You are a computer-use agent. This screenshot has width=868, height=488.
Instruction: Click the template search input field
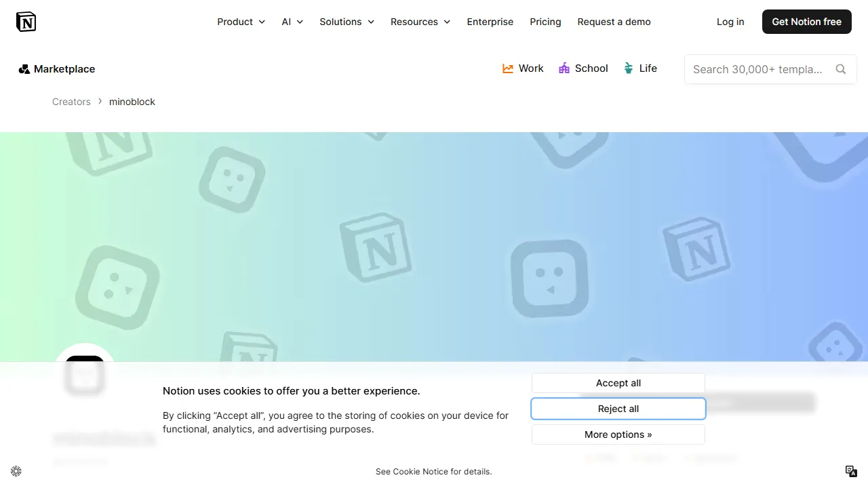pyautogui.click(x=759, y=69)
